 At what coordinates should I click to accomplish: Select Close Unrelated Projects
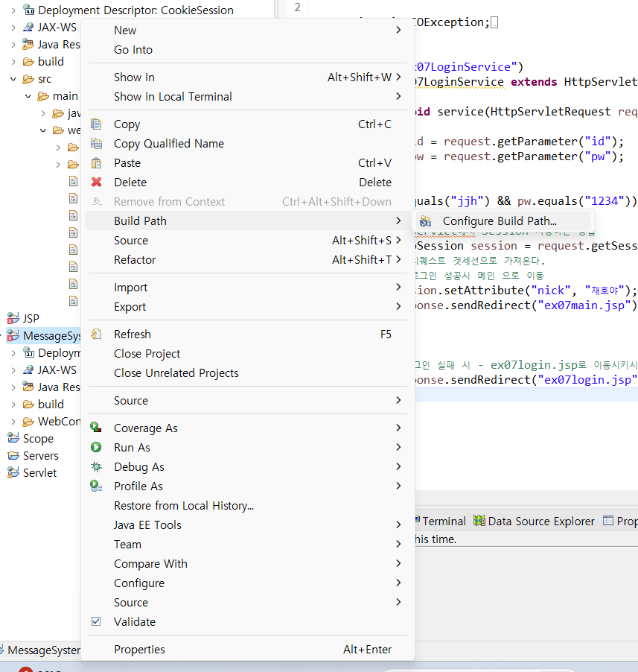click(247, 373)
